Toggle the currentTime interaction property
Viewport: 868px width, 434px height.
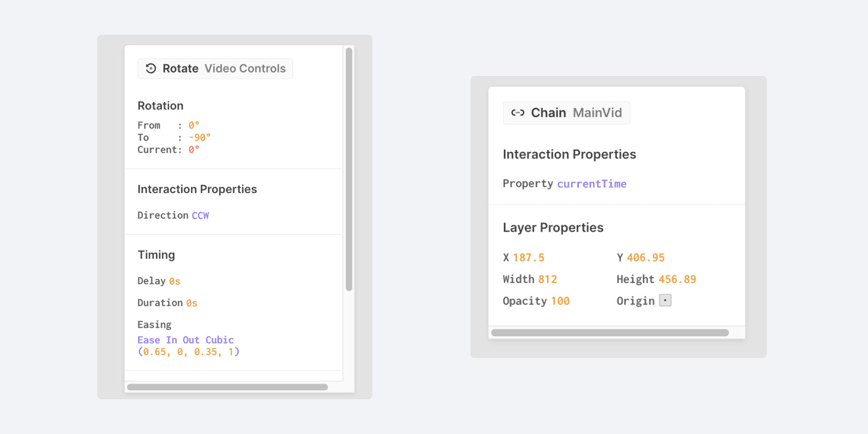tap(592, 184)
